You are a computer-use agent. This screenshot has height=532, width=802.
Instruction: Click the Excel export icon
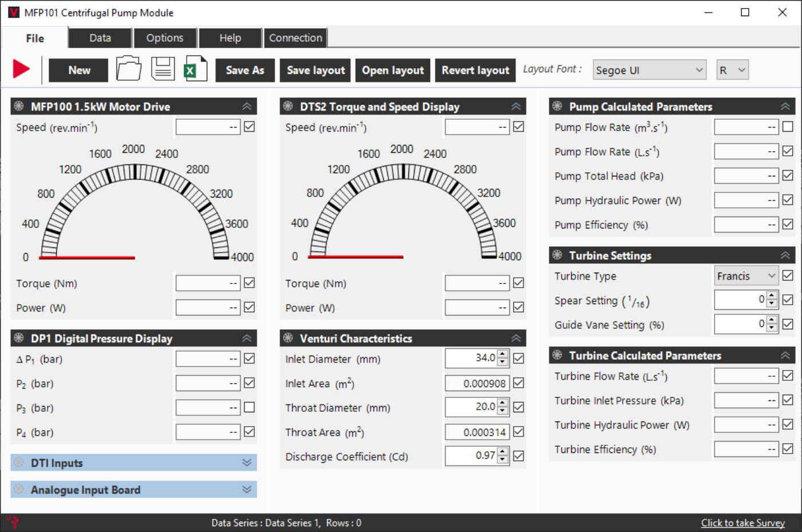tap(195, 69)
